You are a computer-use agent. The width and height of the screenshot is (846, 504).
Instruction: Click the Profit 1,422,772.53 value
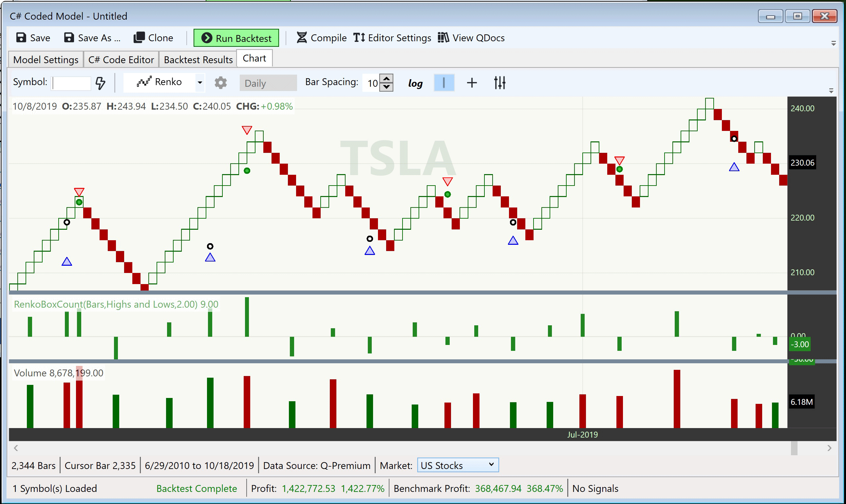pos(308,488)
